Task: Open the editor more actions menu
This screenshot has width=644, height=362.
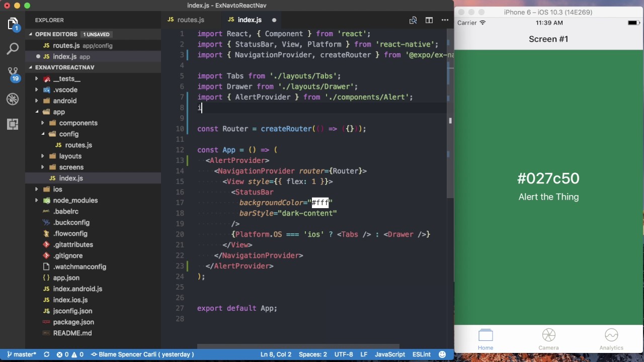Action: pos(445,20)
